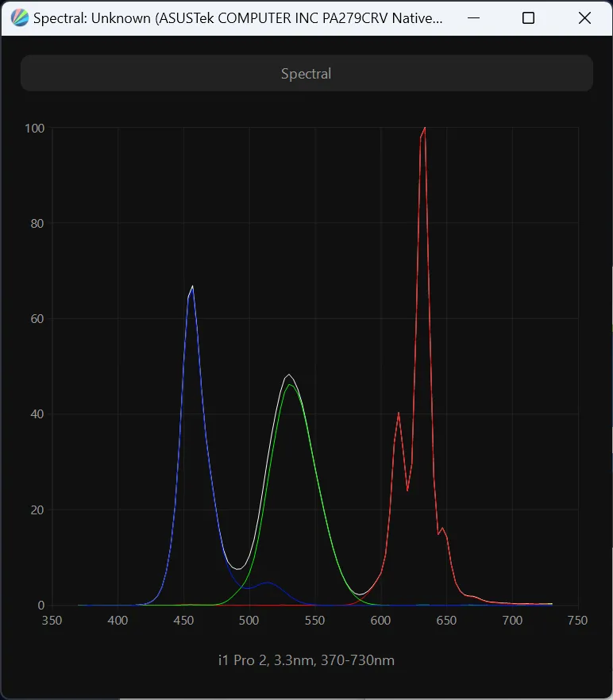The width and height of the screenshot is (613, 700).
Task: Click the 550 label on the wavelength axis
Action: tap(315, 621)
